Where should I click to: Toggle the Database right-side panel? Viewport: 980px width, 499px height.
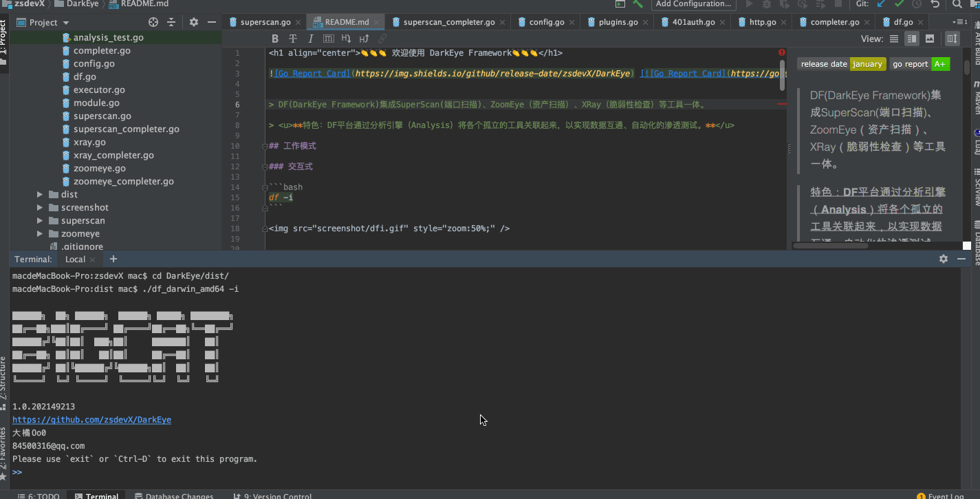(975, 244)
